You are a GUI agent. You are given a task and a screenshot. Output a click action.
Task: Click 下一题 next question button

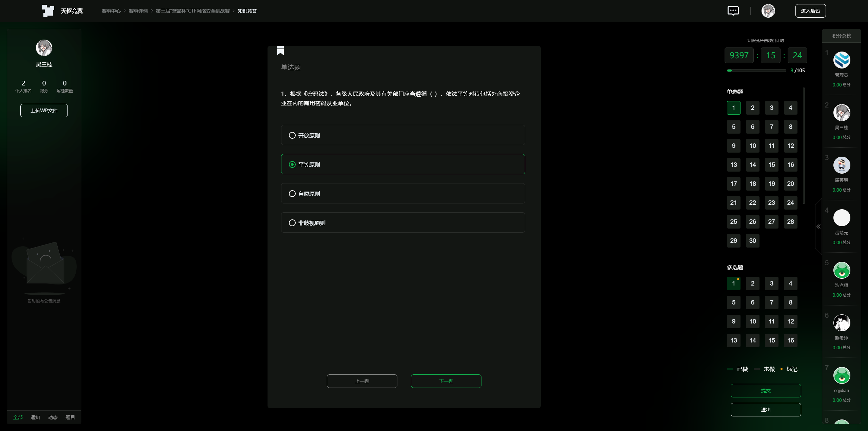pos(446,381)
